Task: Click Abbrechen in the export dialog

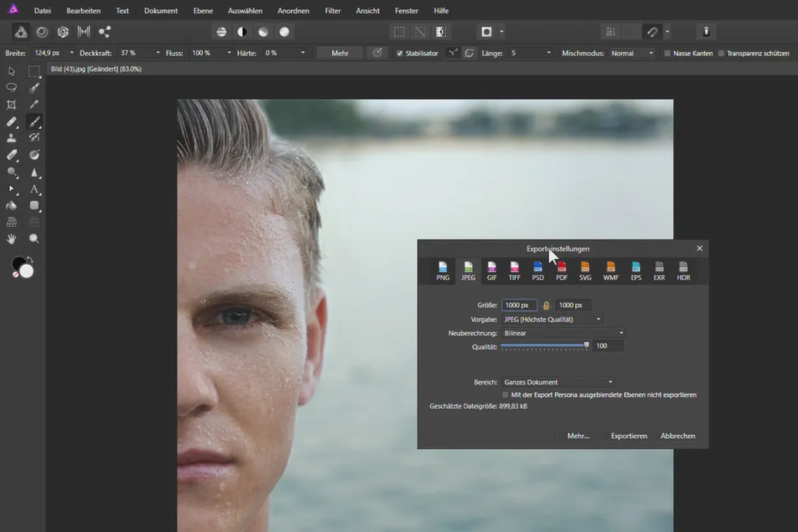Action: [x=678, y=436]
